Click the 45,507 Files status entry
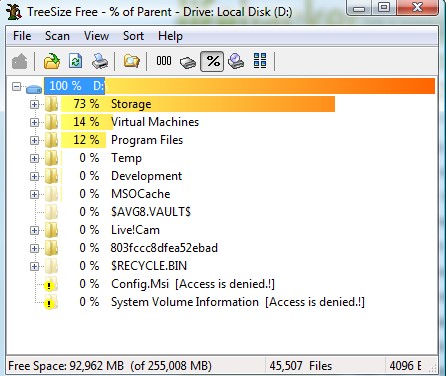Screen dimensions: 446x376 [x=301, y=366]
